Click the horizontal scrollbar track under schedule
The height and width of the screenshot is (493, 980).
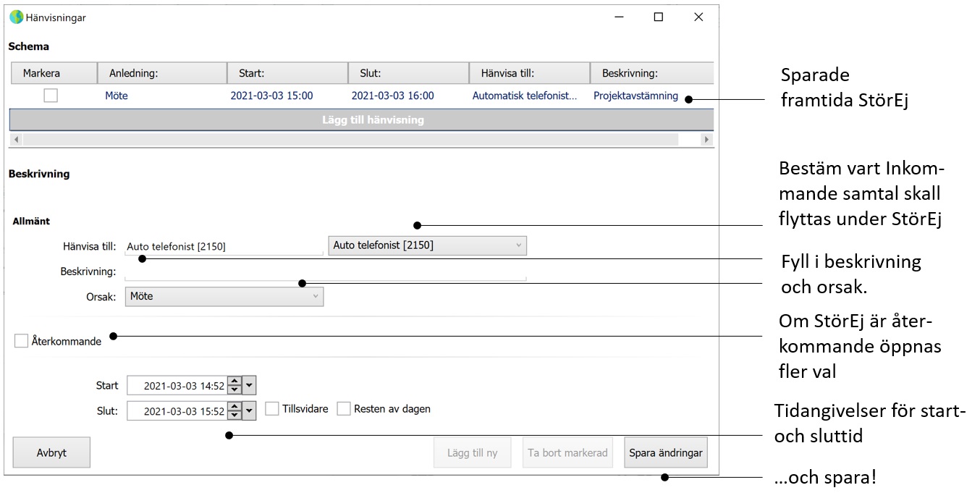[362, 139]
